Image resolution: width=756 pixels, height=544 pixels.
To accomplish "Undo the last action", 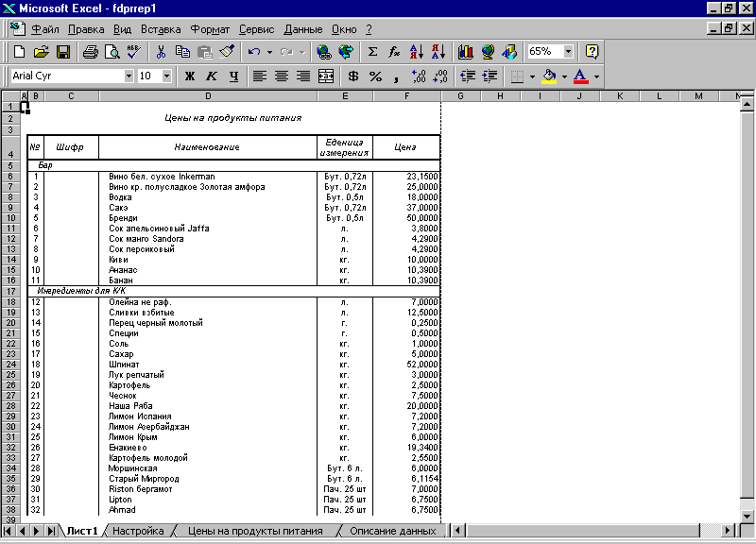I will (x=254, y=52).
